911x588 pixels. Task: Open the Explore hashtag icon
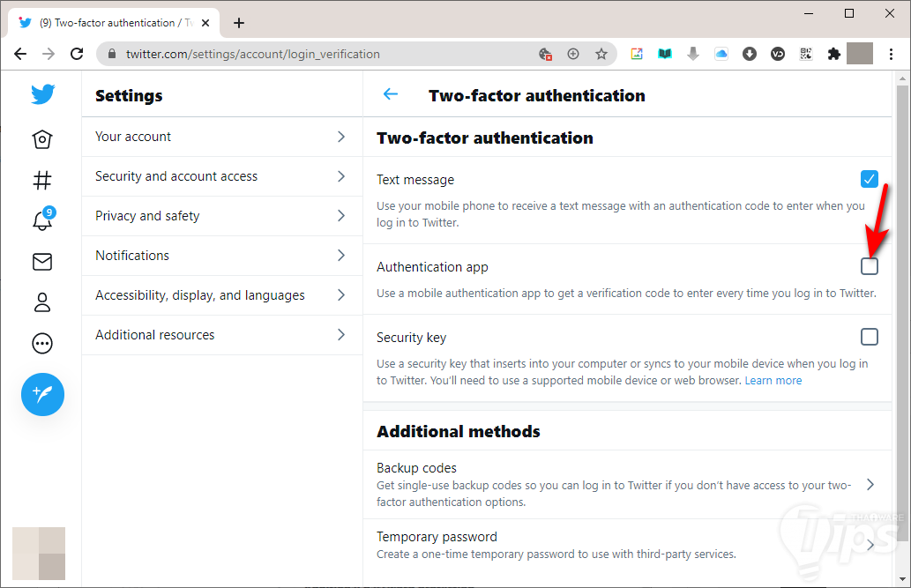42,180
